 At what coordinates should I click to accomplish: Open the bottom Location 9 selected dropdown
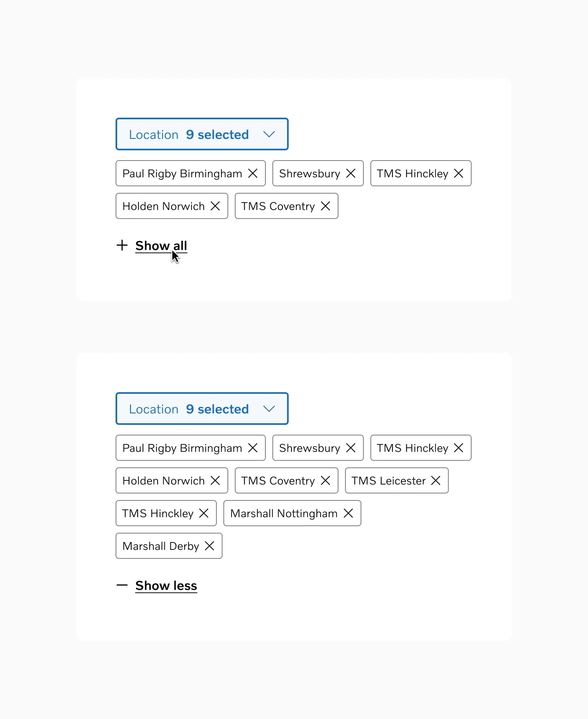[202, 409]
